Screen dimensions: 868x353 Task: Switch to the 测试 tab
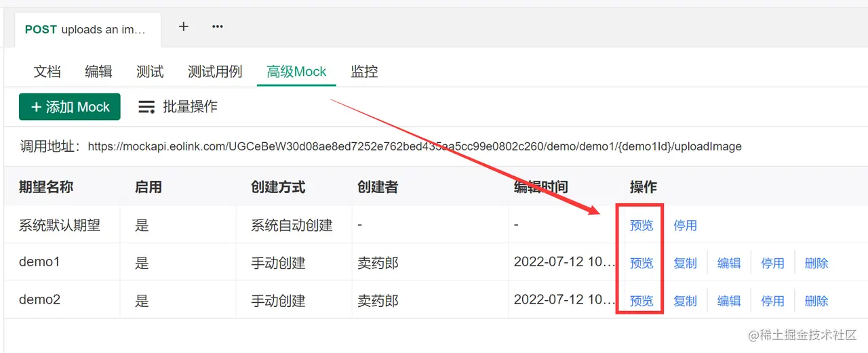[x=150, y=71]
